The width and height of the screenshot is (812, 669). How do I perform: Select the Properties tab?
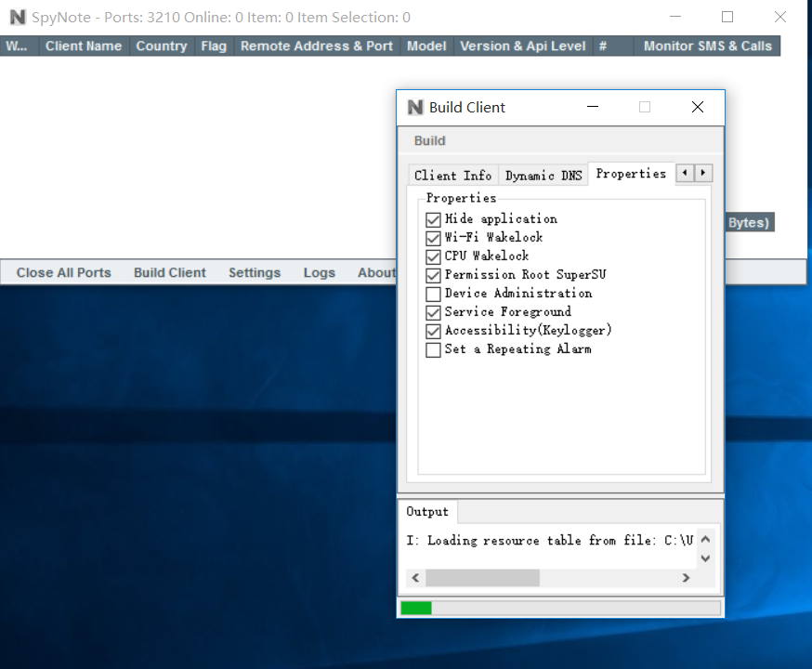[x=631, y=174]
